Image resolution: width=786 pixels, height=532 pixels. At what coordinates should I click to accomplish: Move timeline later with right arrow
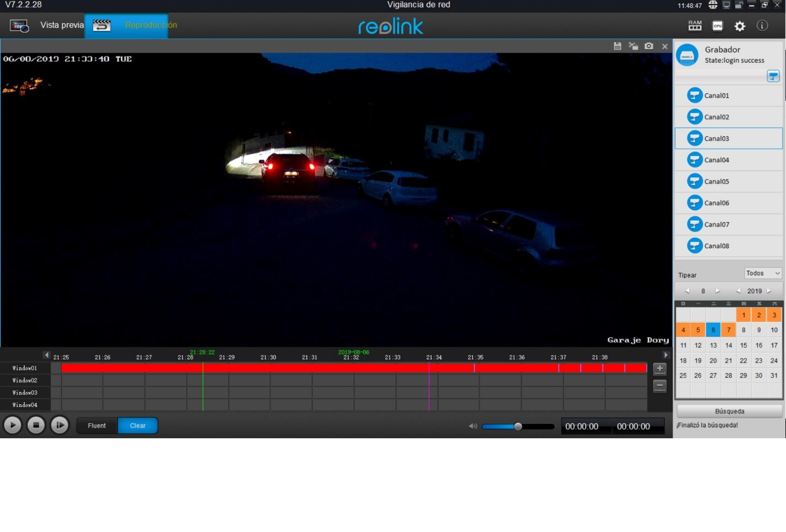(x=666, y=355)
